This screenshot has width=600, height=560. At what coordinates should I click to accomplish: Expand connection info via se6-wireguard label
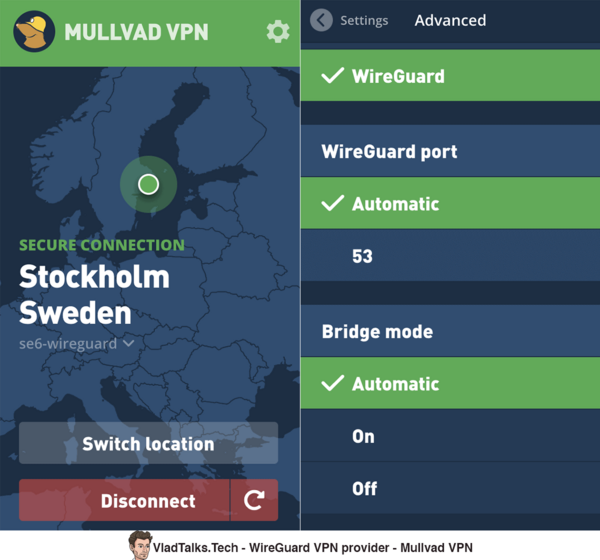68,344
